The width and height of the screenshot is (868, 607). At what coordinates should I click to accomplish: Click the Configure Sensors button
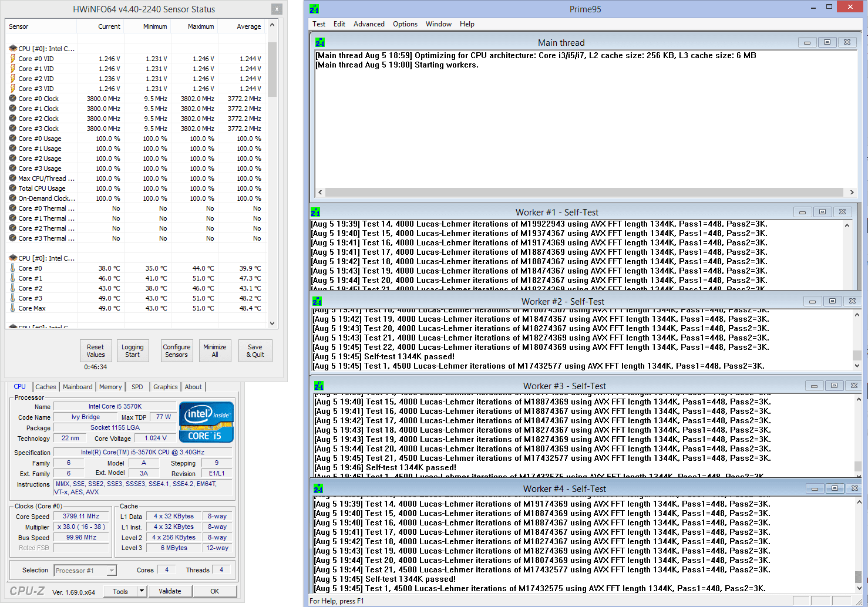coord(177,350)
